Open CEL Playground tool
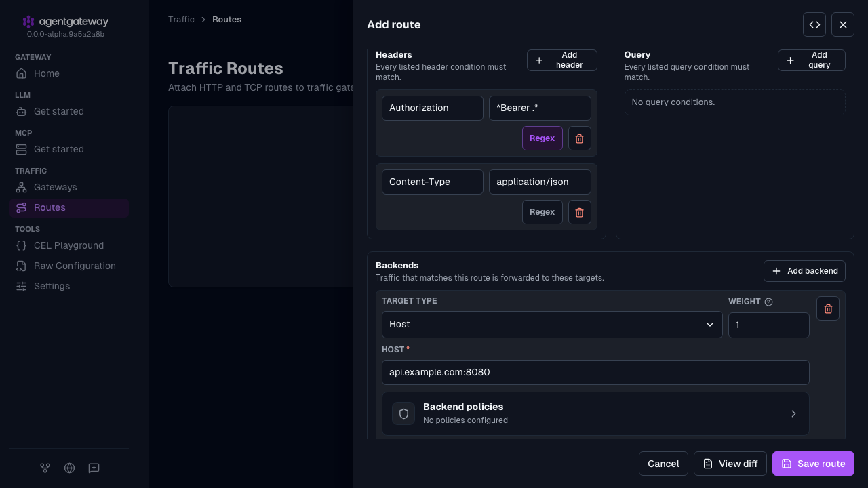The height and width of the screenshot is (488, 868). (69, 245)
